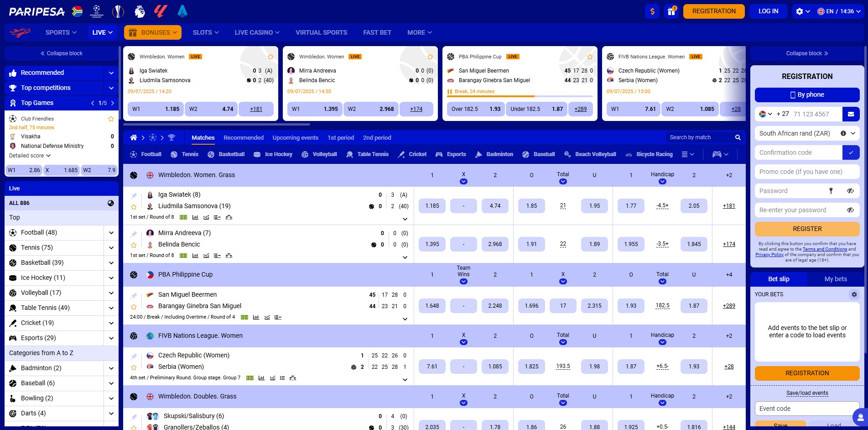Click the break timer progress bar in PBA match

pyautogui.click(x=520, y=96)
